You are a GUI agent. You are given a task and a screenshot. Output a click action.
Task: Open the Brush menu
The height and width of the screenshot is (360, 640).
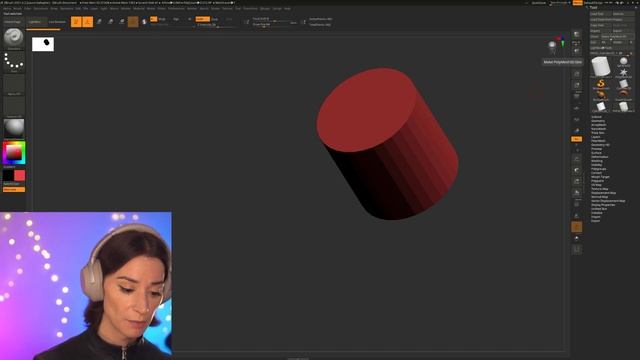click(x=18, y=8)
